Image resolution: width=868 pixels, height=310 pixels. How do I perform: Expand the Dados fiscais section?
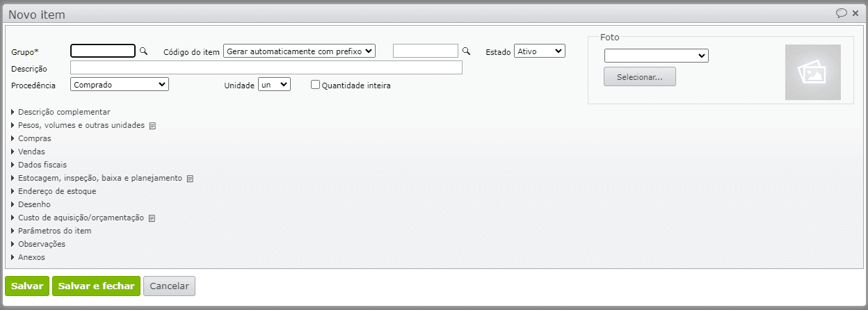click(39, 165)
